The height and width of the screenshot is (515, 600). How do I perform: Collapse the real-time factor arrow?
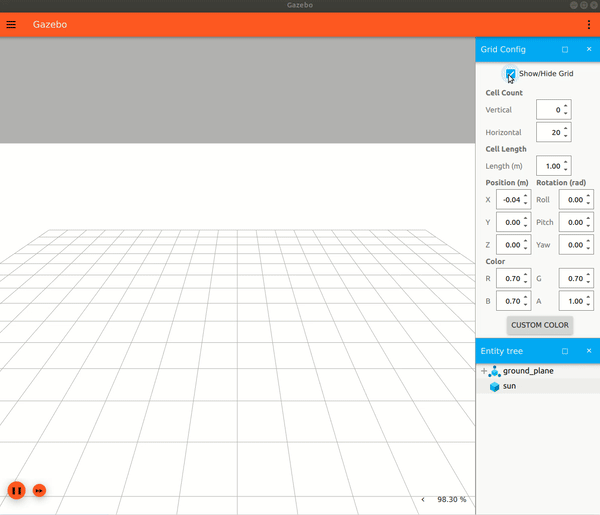pos(423,499)
